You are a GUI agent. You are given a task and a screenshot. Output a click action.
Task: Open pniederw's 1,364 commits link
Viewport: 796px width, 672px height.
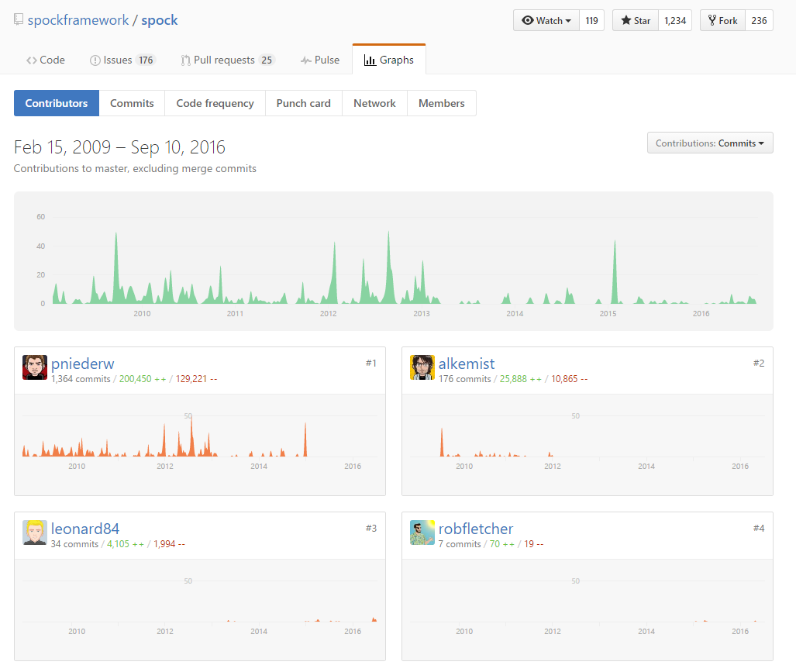[81, 379]
